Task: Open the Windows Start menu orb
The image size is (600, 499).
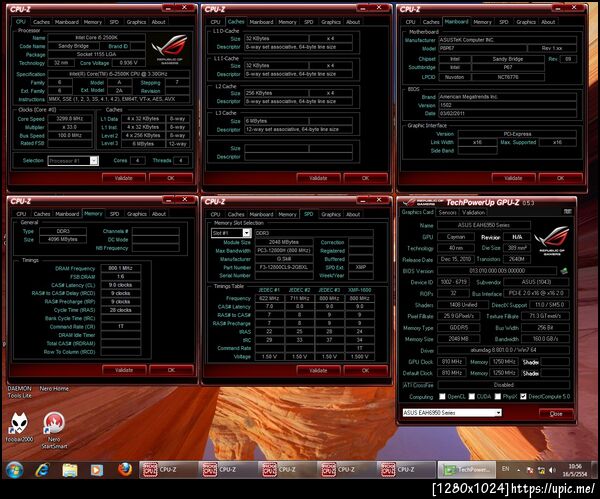Action: coord(14,470)
